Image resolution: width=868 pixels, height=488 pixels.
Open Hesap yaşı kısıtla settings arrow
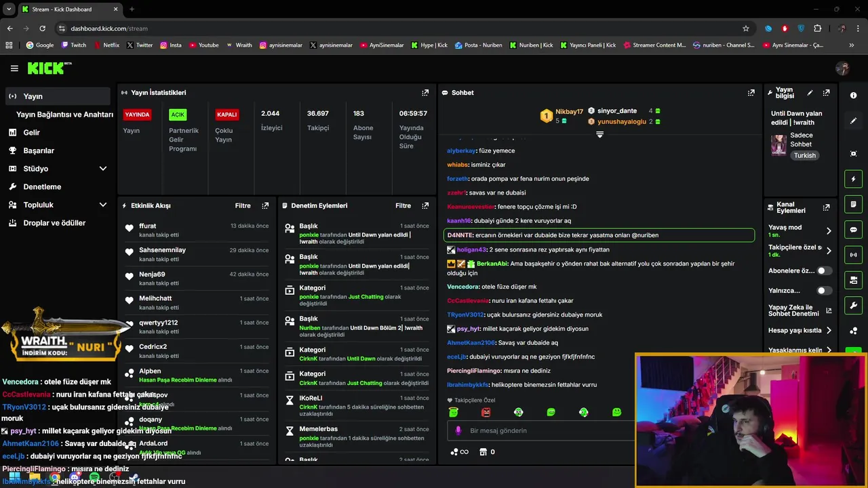click(x=829, y=331)
